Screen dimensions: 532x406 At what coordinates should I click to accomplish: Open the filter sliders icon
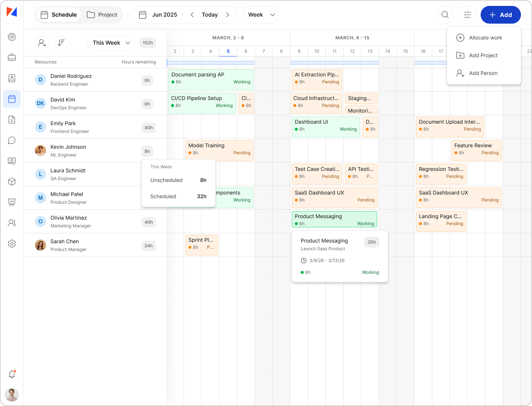[467, 15]
